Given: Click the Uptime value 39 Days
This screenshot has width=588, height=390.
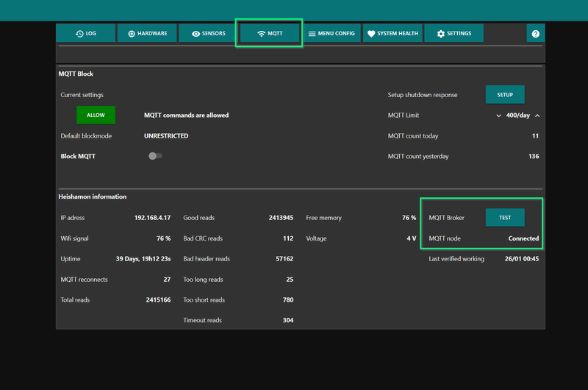Looking at the screenshot, I should point(143,258).
